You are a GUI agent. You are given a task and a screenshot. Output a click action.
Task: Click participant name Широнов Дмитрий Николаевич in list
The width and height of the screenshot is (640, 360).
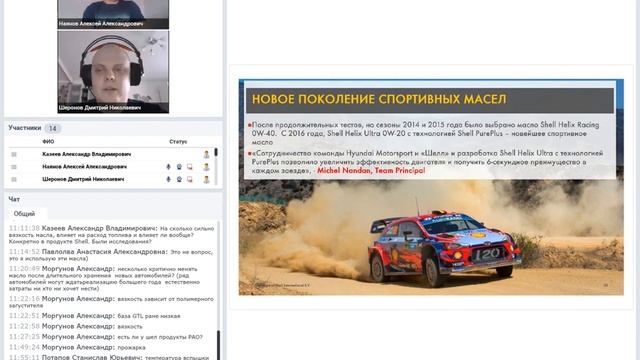coord(83,179)
